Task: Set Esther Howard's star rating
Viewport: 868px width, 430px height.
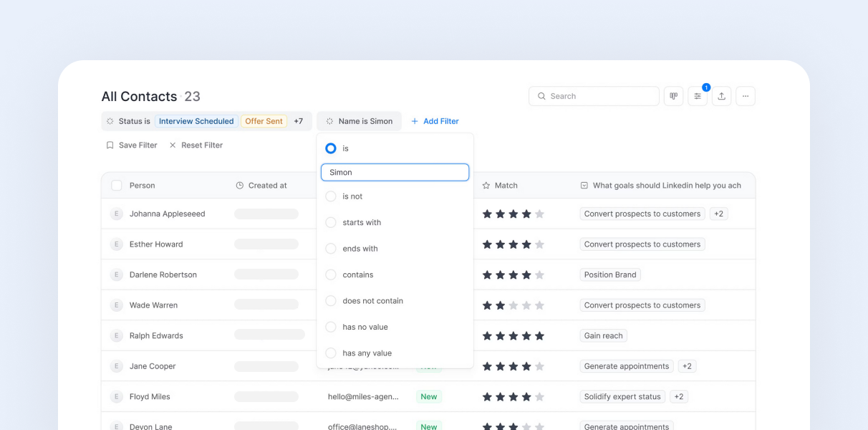Action: [x=513, y=244]
